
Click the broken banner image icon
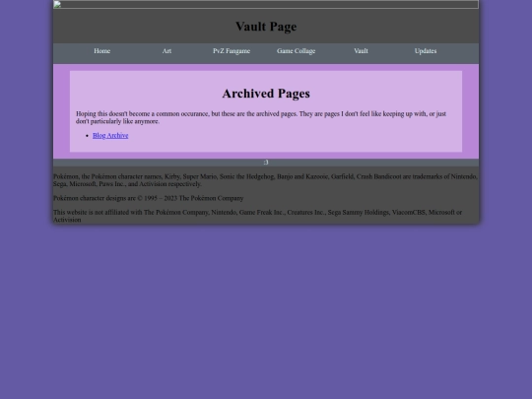pos(57,4)
